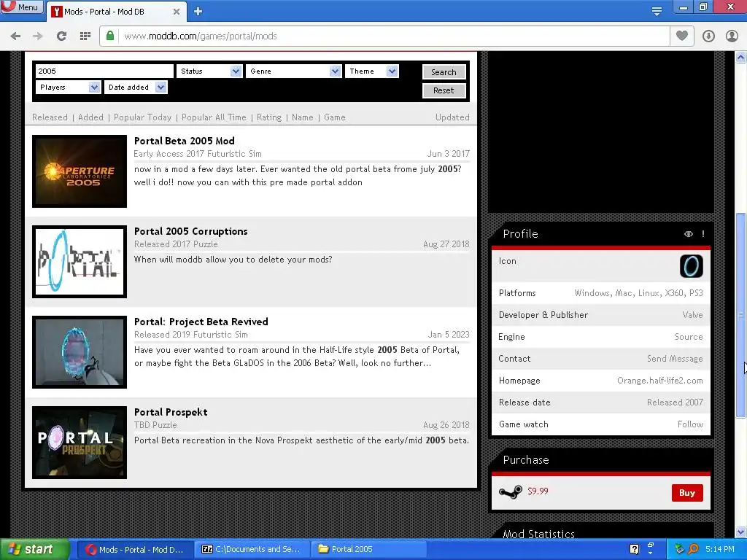Open the Opera Menu button
Screen dimensions: 747x560
21,7
